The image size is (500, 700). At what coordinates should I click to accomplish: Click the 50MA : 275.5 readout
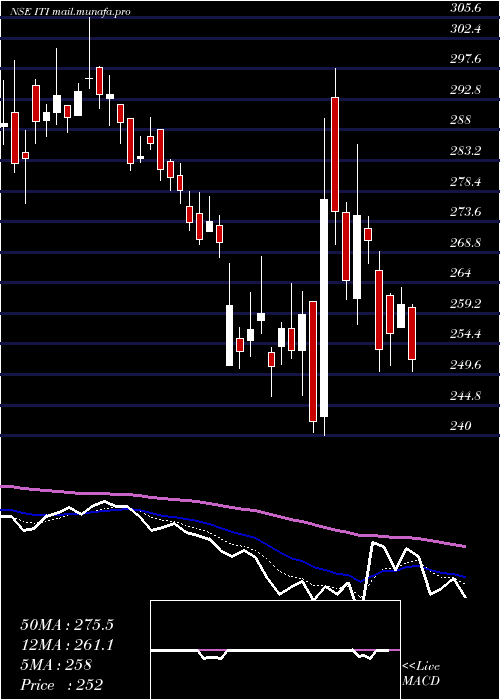point(67,625)
